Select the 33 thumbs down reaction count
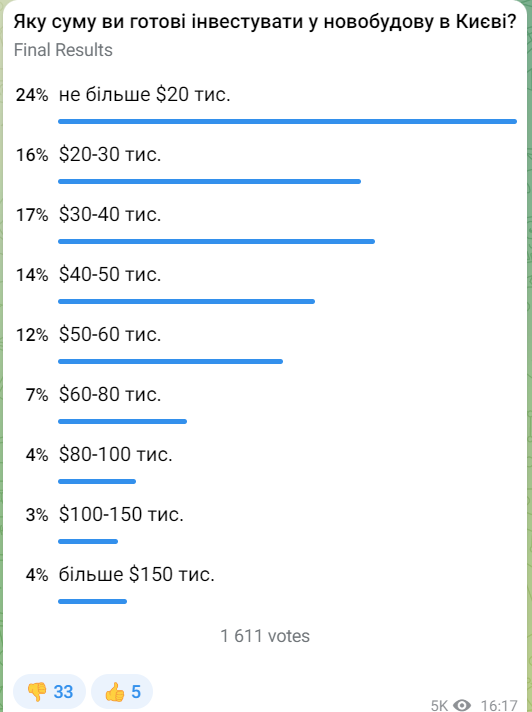 [x=63, y=692]
